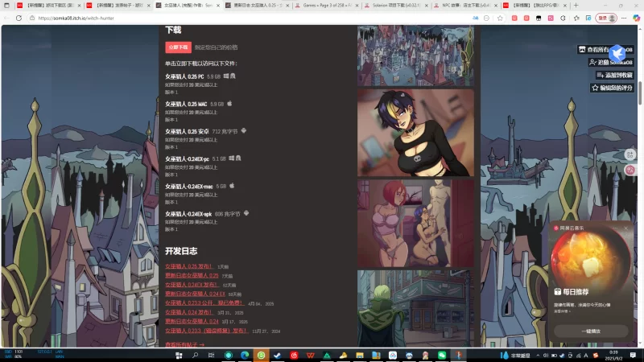Image resolution: width=644 pixels, height=362 pixels.
Task: Open devlog link 女巫猎人 0.25 发布
Action: point(189,266)
